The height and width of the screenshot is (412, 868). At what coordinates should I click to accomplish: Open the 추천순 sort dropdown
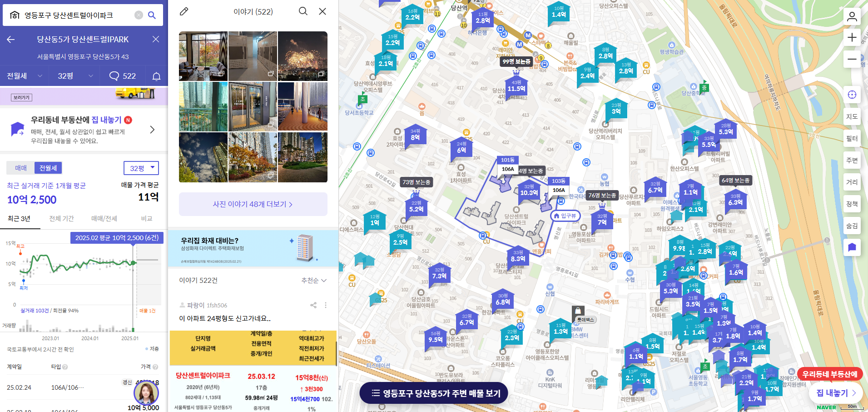point(313,281)
